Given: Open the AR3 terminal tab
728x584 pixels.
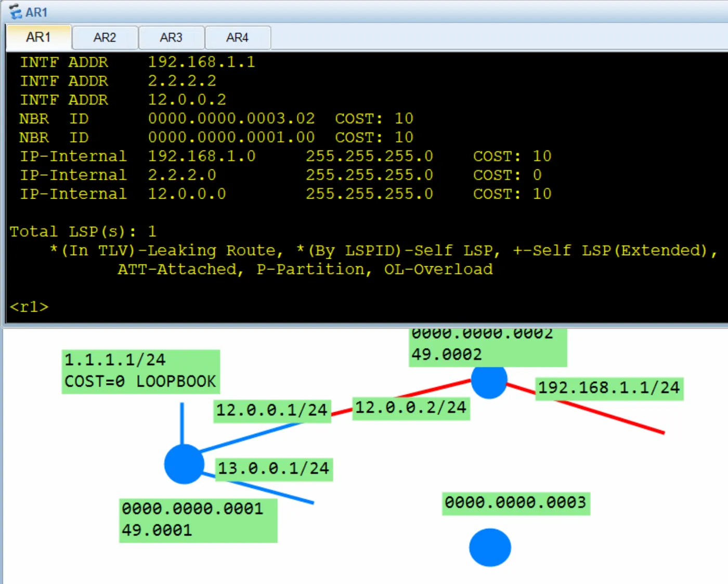Looking at the screenshot, I should pos(171,38).
